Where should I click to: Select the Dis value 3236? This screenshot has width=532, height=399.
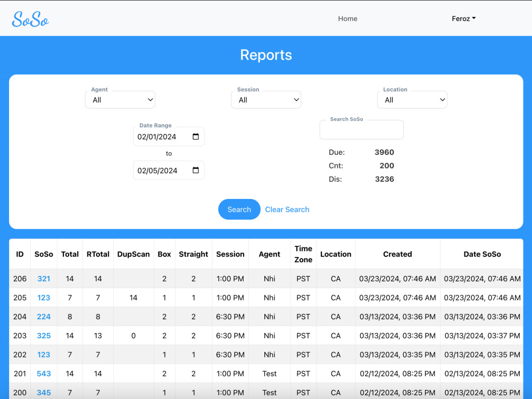[x=385, y=179]
